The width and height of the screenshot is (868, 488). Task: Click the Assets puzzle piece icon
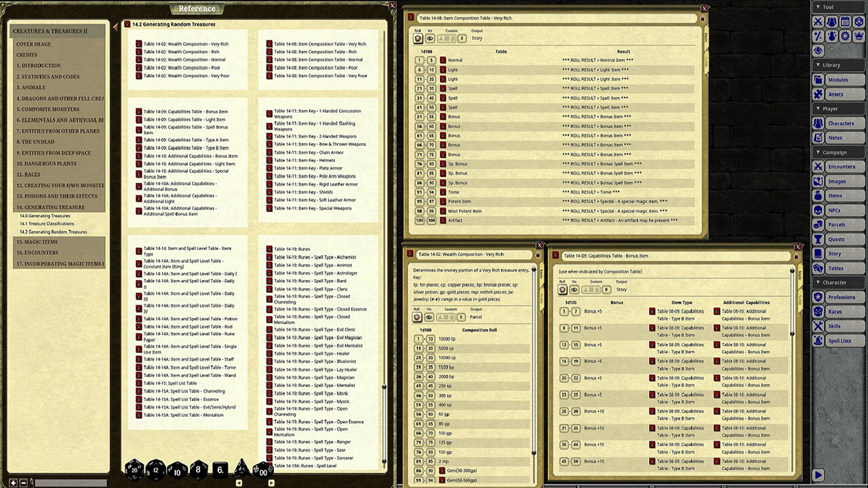pyautogui.click(x=818, y=94)
